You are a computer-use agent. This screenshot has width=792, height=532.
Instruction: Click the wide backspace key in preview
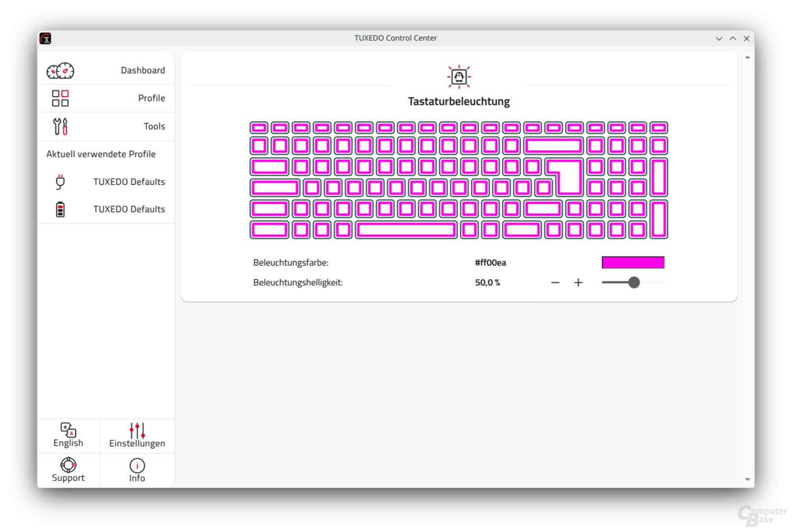553,146
